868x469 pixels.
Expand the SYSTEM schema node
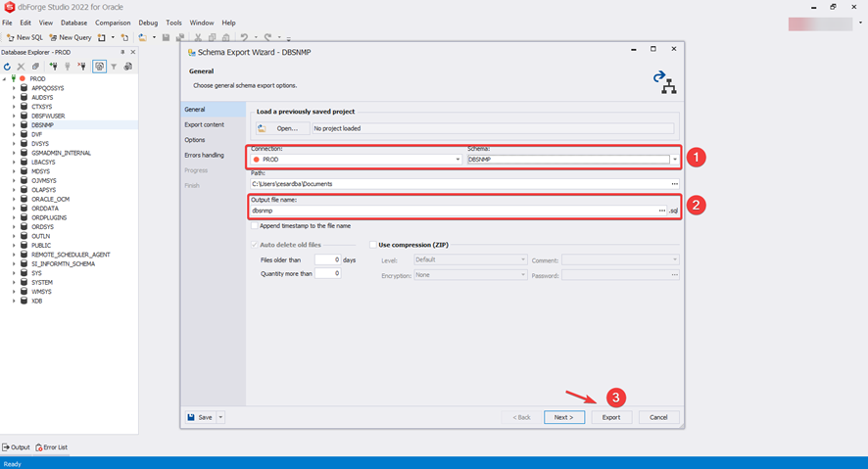coord(14,282)
